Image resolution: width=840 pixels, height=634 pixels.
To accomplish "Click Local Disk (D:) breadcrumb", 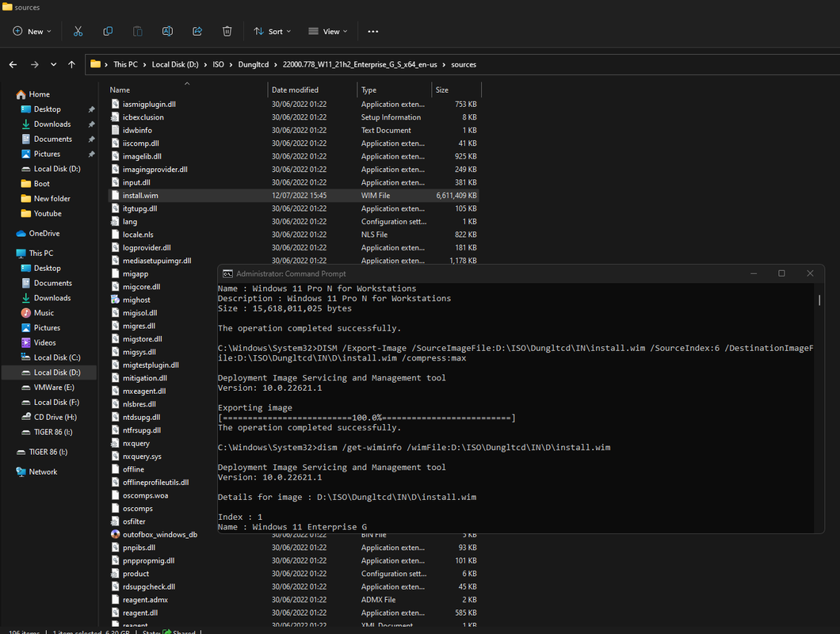I will pyautogui.click(x=175, y=64).
